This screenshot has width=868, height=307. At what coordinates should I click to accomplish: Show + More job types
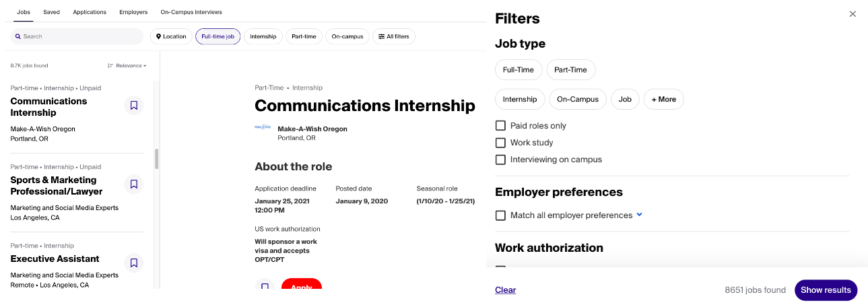(664, 99)
